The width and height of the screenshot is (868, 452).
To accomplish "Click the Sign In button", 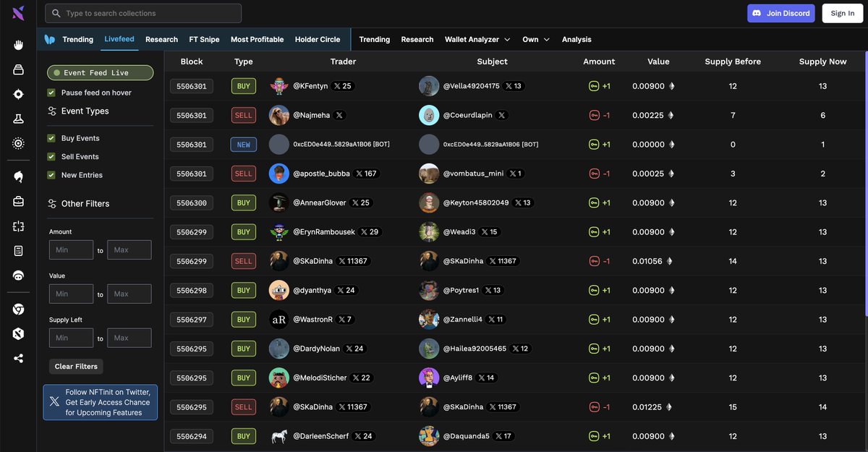I will (x=843, y=13).
